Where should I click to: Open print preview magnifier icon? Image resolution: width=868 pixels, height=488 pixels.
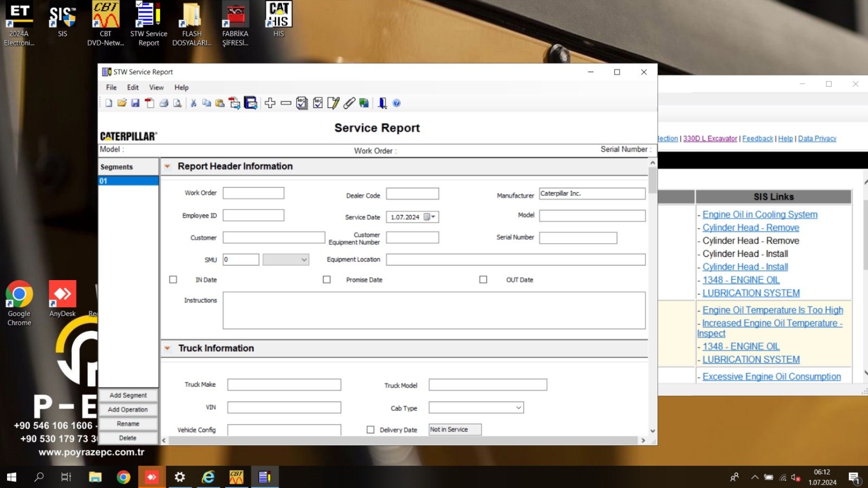tap(177, 103)
